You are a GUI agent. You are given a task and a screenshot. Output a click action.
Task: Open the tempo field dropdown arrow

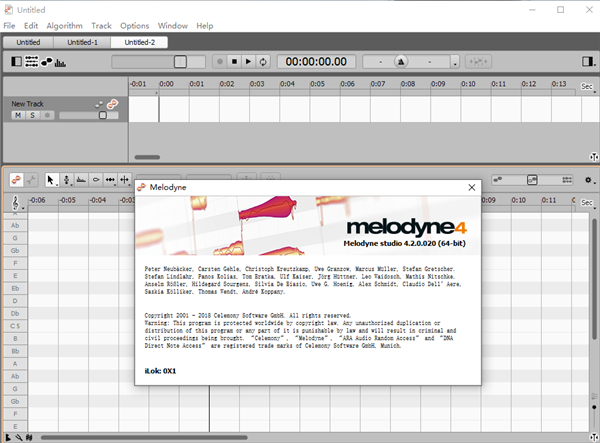455,62
